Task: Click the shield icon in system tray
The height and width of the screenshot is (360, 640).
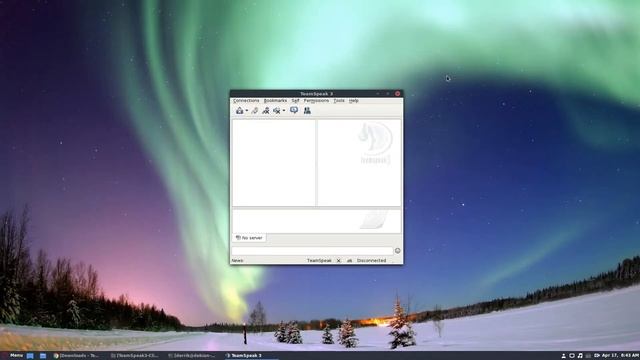Action: pyautogui.click(x=572, y=356)
